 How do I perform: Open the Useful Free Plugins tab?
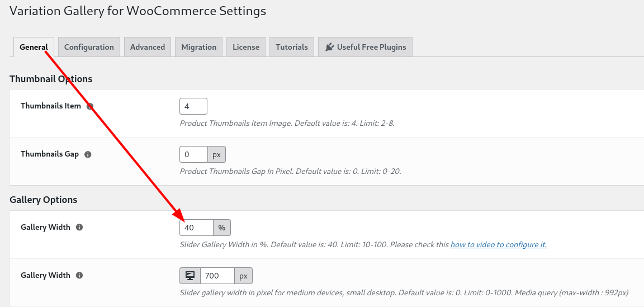coord(365,47)
